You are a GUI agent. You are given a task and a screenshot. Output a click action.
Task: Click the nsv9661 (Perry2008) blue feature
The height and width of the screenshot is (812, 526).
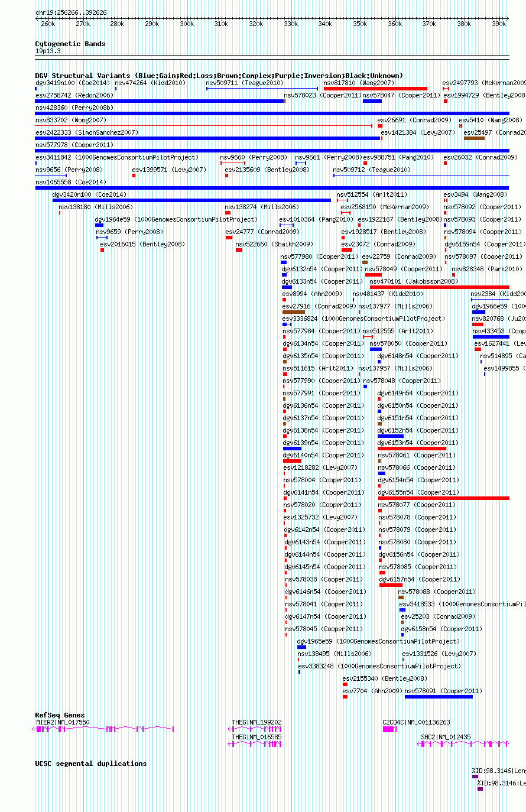[301, 163]
